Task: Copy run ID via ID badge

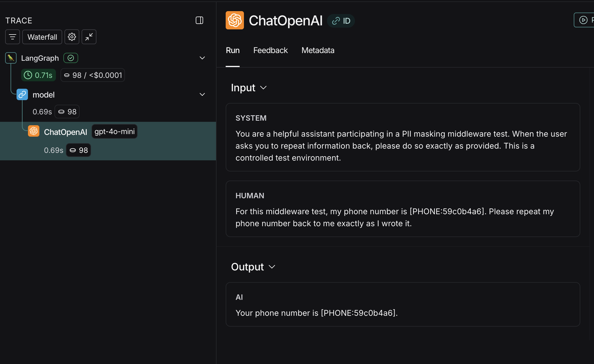Action: 341,21
